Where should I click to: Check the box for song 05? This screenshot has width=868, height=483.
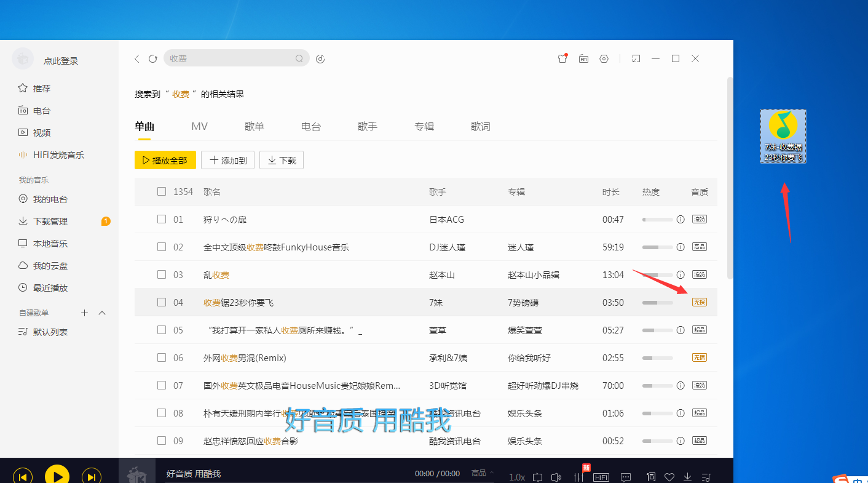(162, 330)
